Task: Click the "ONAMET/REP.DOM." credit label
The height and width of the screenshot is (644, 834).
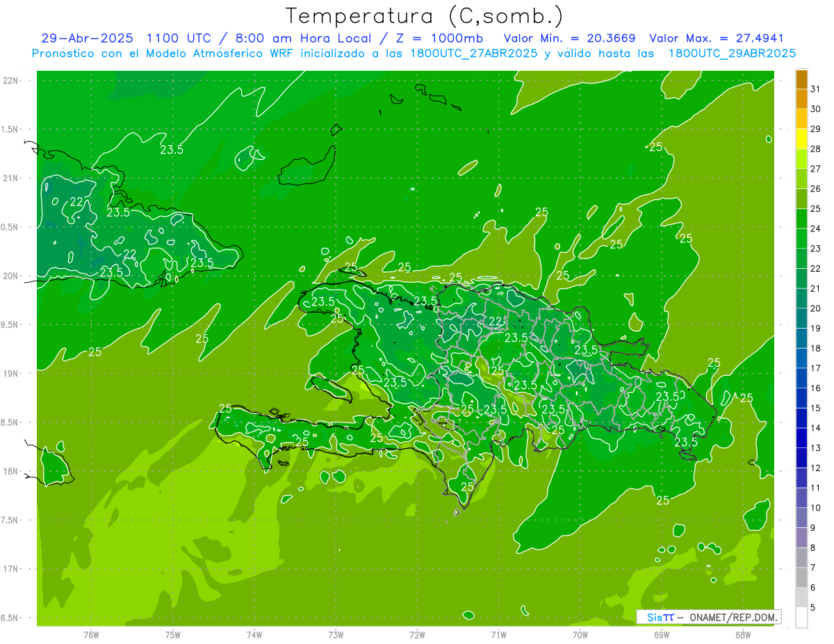Action: click(734, 617)
